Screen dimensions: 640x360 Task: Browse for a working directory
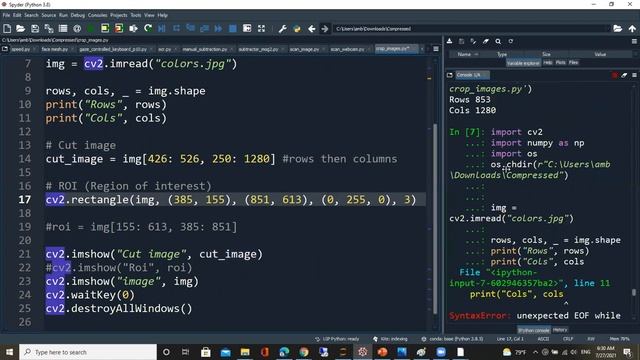(618, 29)
